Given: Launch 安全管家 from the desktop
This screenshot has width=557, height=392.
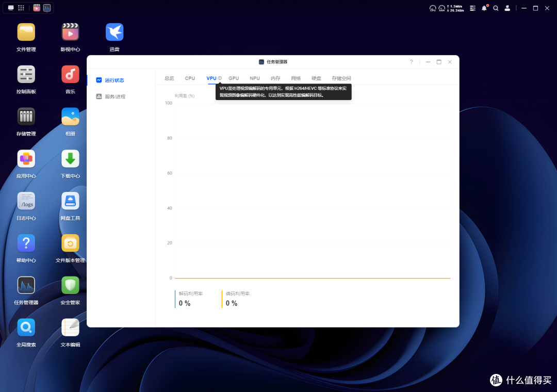Looking at the screenshot, I should (70, 285).
